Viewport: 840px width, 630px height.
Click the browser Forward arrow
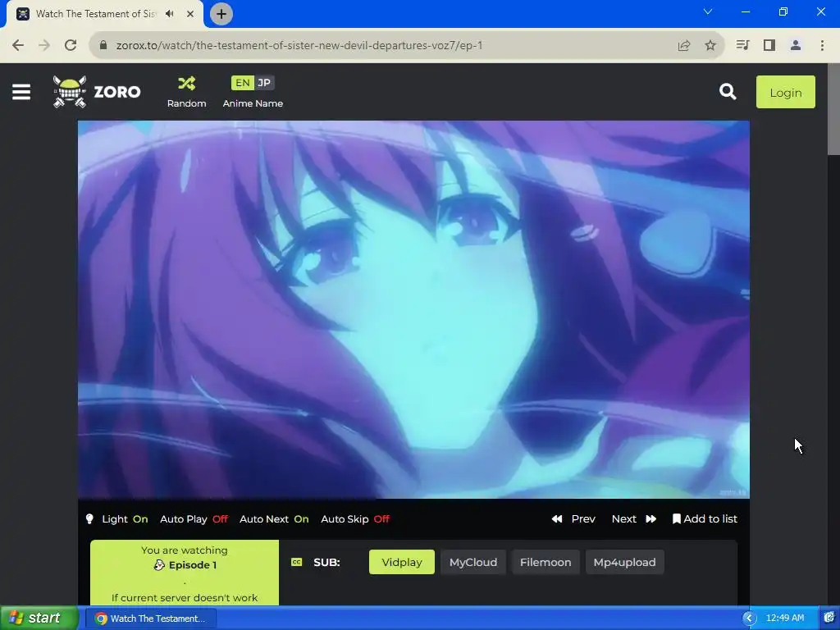[x=44, y=46]
